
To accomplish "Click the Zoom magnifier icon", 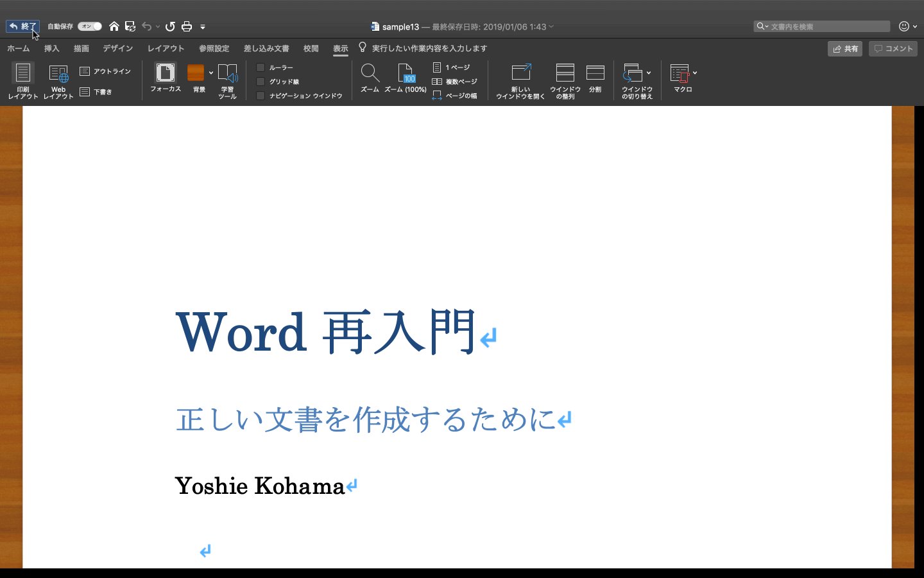I will click(x=370, y=73).
